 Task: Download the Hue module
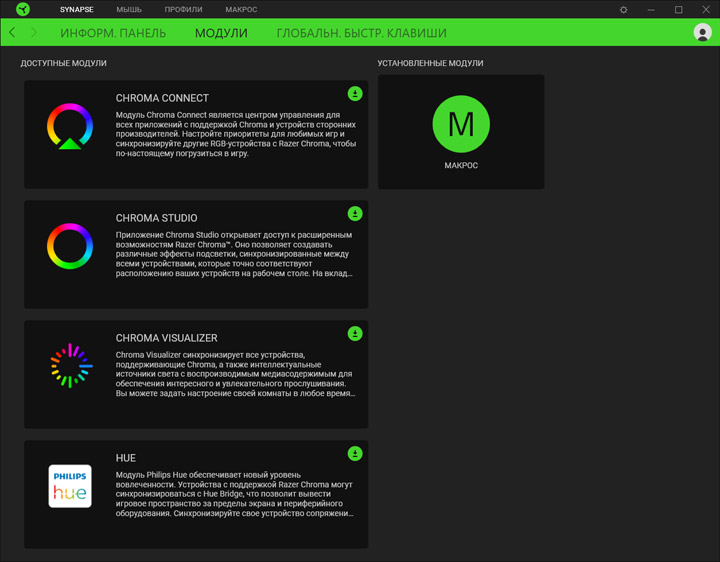click(355, 454)
